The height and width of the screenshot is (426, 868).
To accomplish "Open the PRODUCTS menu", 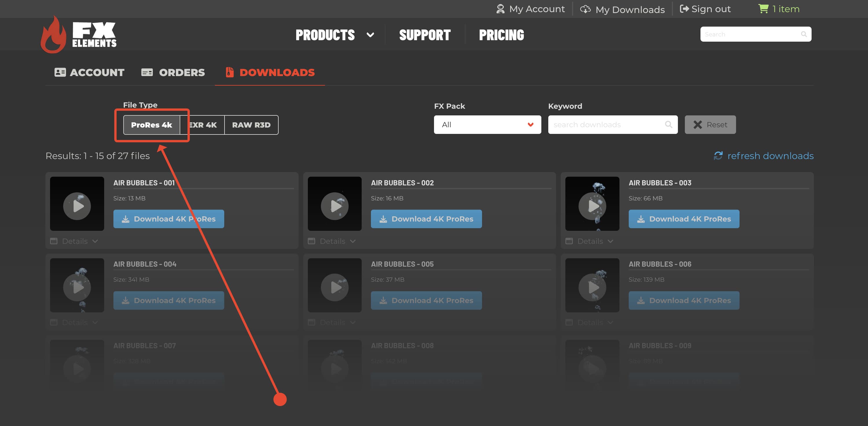I will coord(325,34).
